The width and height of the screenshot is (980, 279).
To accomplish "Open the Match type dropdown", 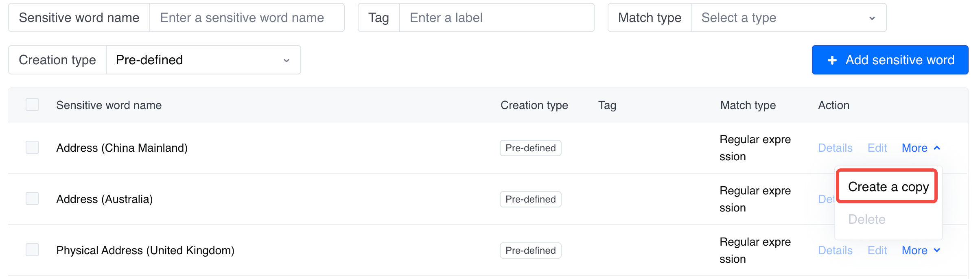I will tap(788, 18).
